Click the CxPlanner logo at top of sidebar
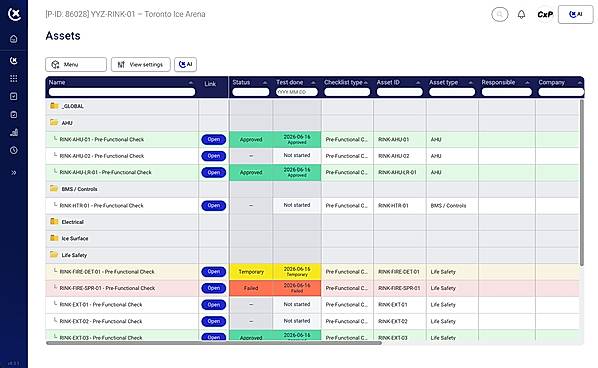The image size is (598, 368). point(14,14)
